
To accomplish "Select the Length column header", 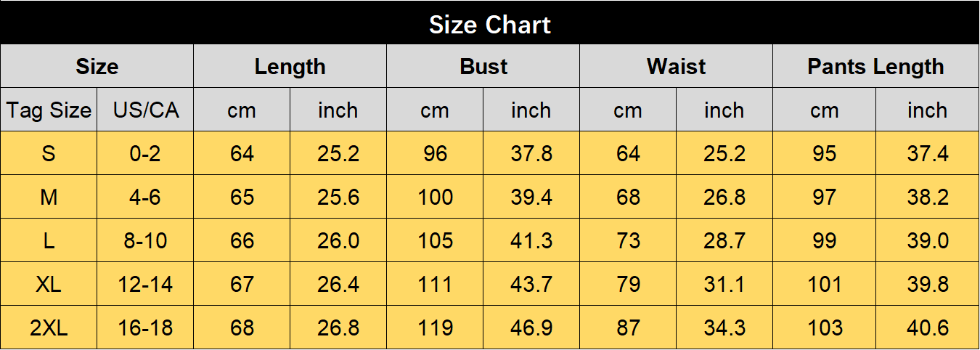I will coord(290,67).
